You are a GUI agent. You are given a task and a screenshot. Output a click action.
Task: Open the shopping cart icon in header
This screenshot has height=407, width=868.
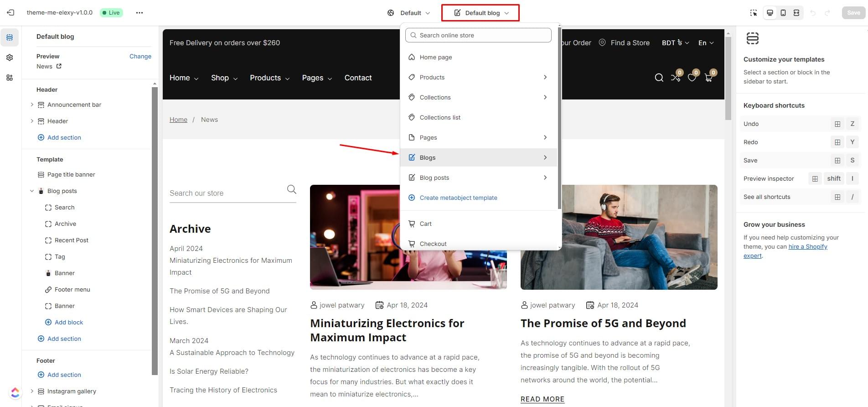[x=708, y=78]
